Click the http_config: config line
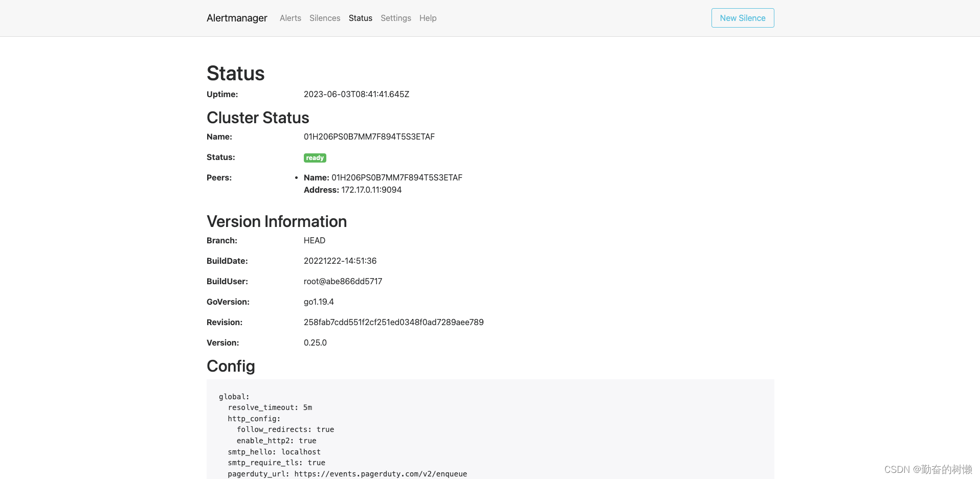Image resolution: width=980 pixels, height=479 pixels. coord(254,419)
